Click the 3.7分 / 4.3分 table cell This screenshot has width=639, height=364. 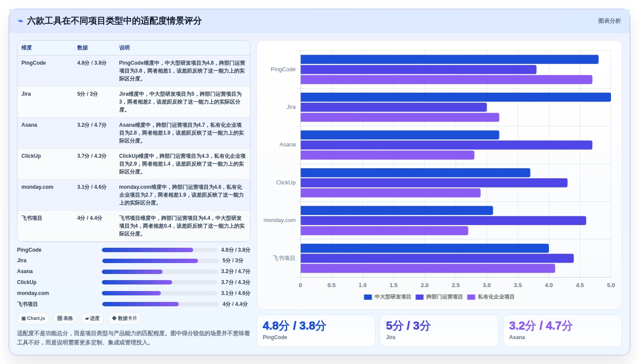click(92, 156)
